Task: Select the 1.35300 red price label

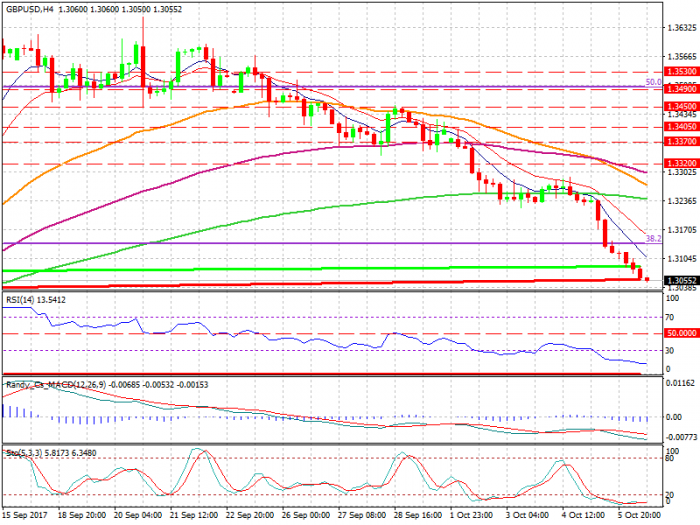Action: tap(680, 73)
